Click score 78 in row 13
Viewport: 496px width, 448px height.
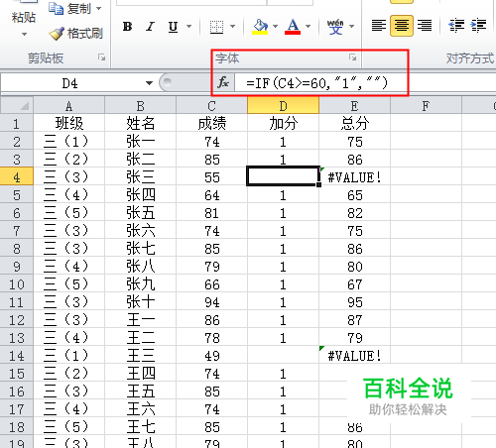(211, 338)
